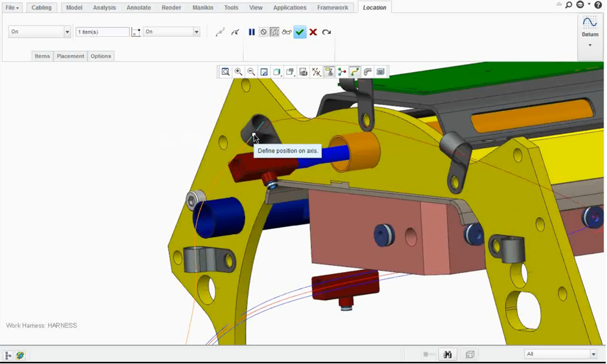Image resolution: width=607 pixels, height=364 pixels.
Task: Open the Applications ribbon tab
Action: tap(289, 7)
